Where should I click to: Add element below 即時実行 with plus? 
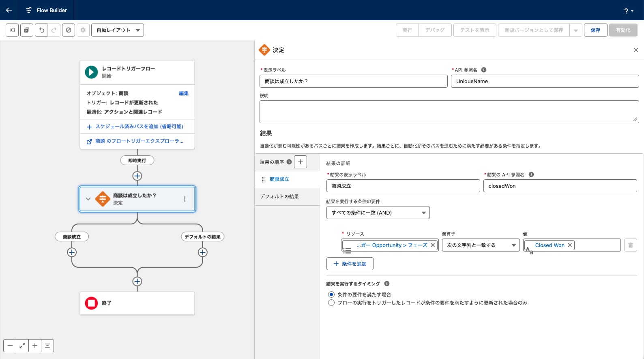pyautogui.click(x=137, y=176)
